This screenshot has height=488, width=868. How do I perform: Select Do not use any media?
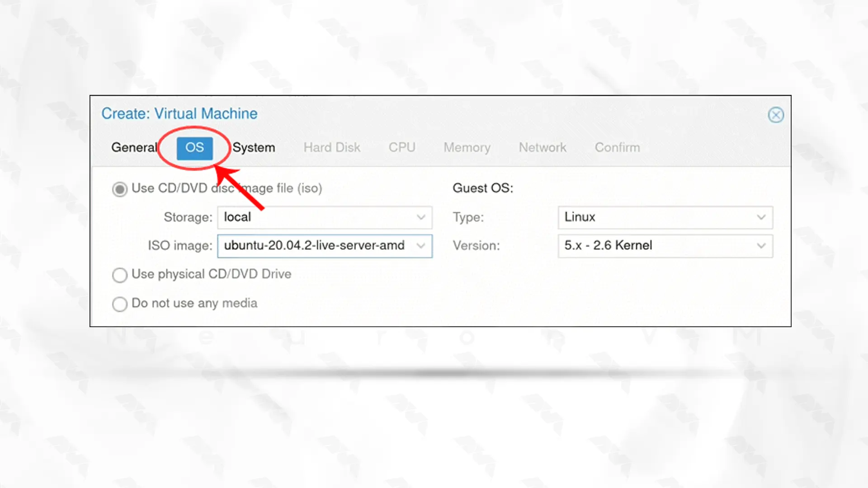pos(120,304)
